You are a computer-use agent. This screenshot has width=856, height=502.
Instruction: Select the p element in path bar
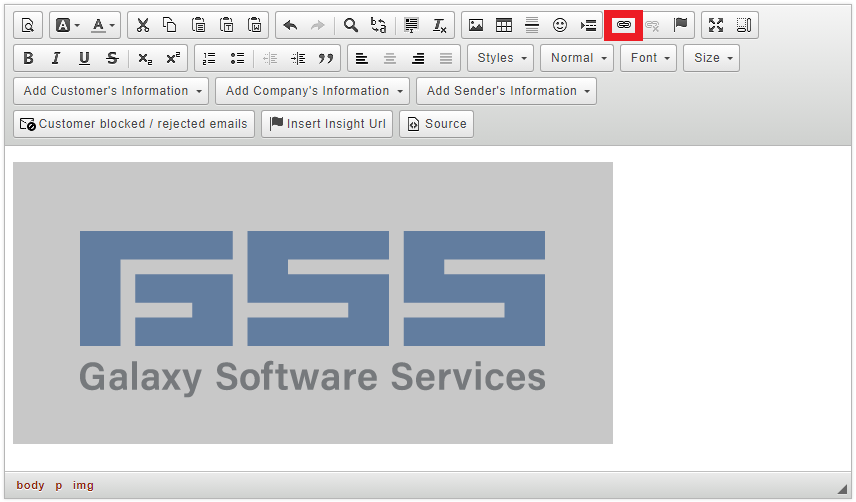tap(58, 485)
